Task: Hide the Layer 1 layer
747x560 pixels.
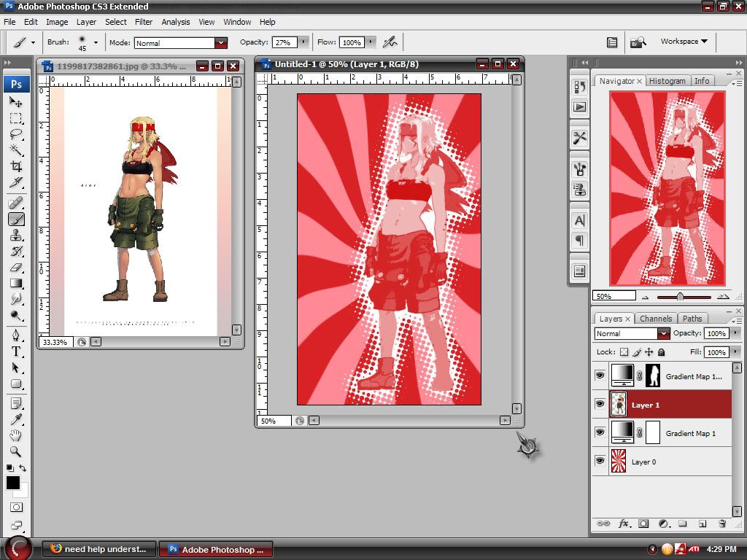Action: tap(600, 404)
